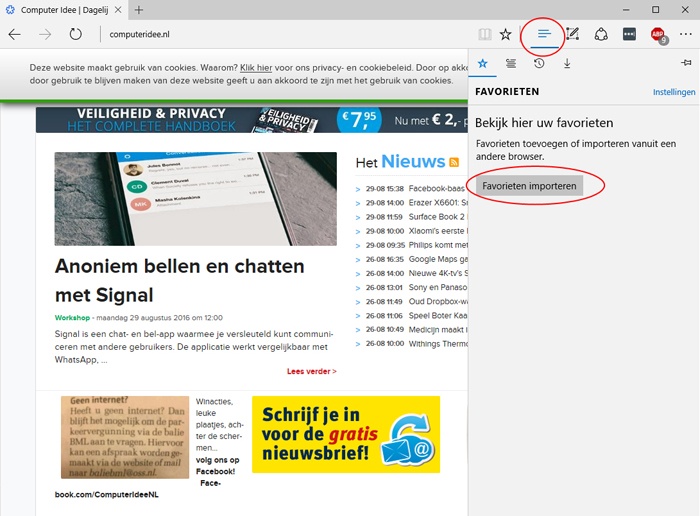Screen dimensions: 700x516
Task: Open the Signal article phone image
Action: coord(196,199)
